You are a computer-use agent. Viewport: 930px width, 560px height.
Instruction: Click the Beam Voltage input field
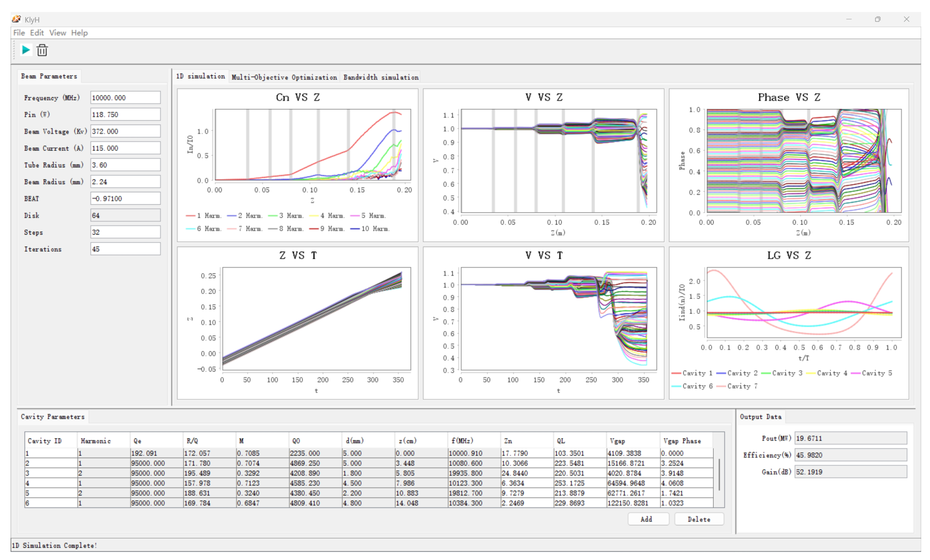coord(125,131)
